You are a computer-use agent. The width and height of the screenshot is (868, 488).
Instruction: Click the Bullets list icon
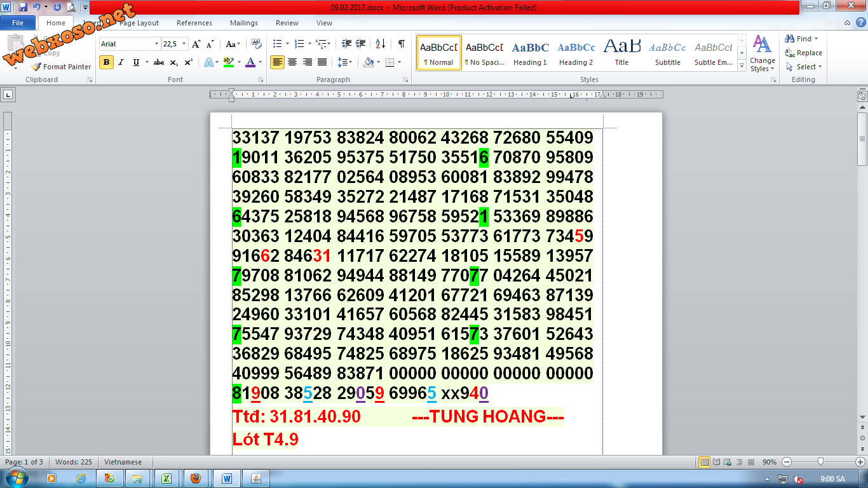click(277, 44)
